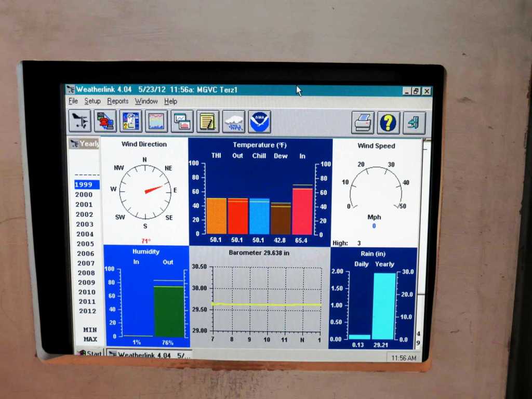Restore the Weatherlink window size

416,91
